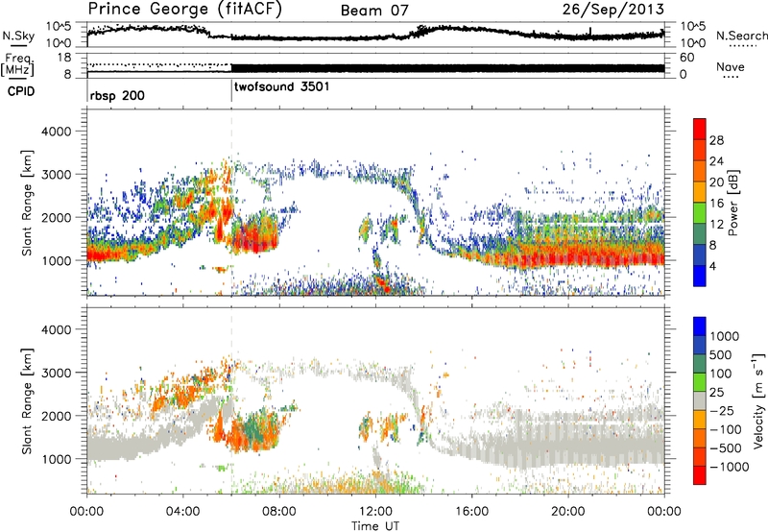768x532 pixels.
Task: Click the dashed CPID-change line in velocity panel
Action: coord(231,399)
